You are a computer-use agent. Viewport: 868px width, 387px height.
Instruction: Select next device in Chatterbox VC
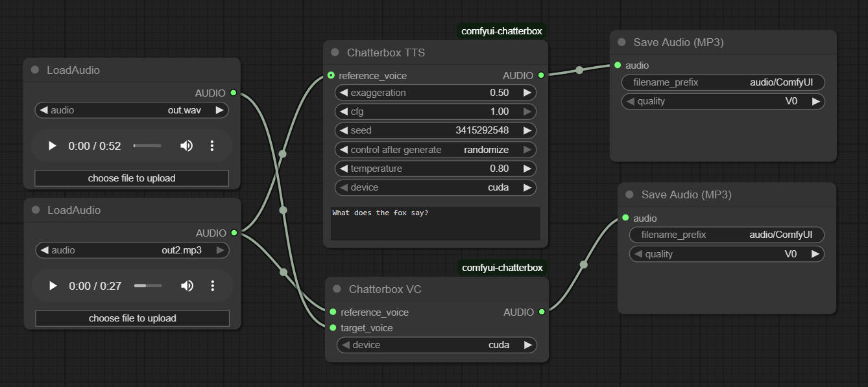tap(528, 345)
